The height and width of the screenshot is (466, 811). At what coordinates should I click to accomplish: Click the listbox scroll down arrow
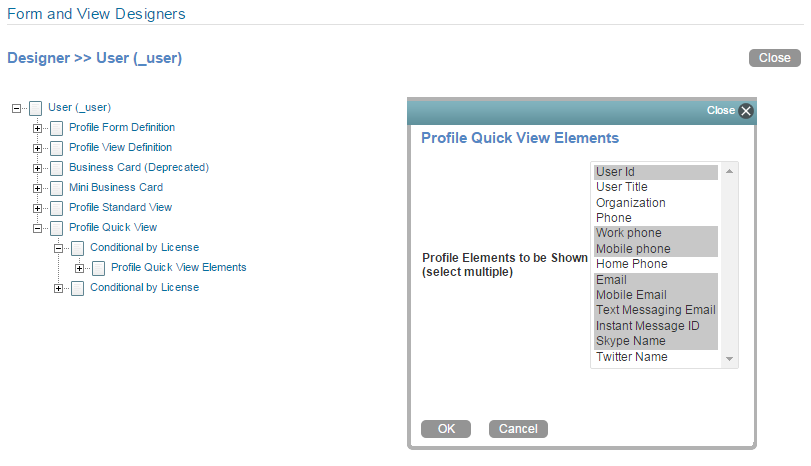click(x=730, y=359)
